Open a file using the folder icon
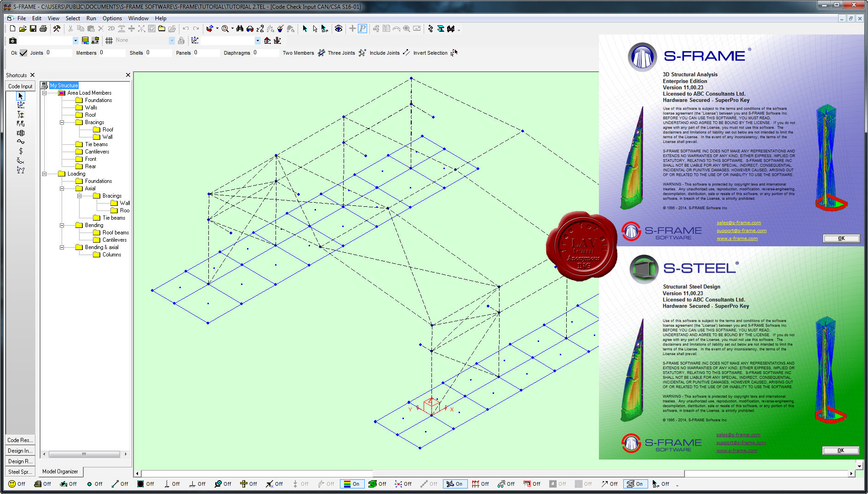This screenshot has height=494, width=868. tap(23, 28)
